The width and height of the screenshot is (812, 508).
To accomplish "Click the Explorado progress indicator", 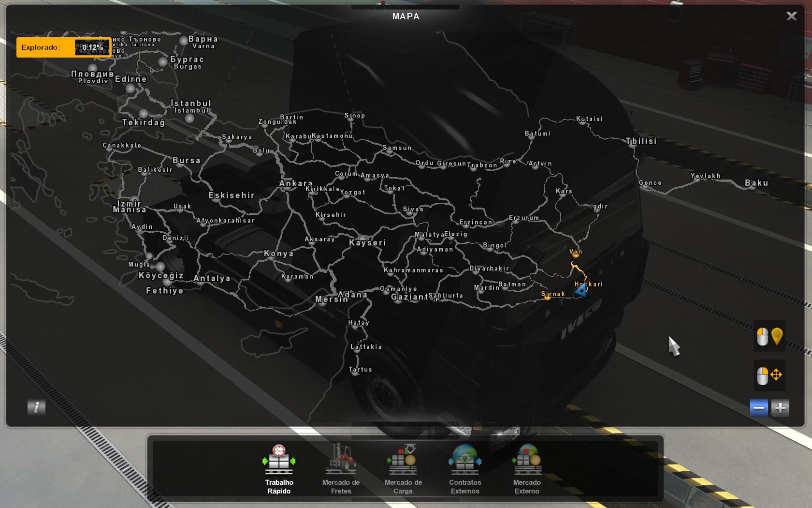I will tap(63, 47).
